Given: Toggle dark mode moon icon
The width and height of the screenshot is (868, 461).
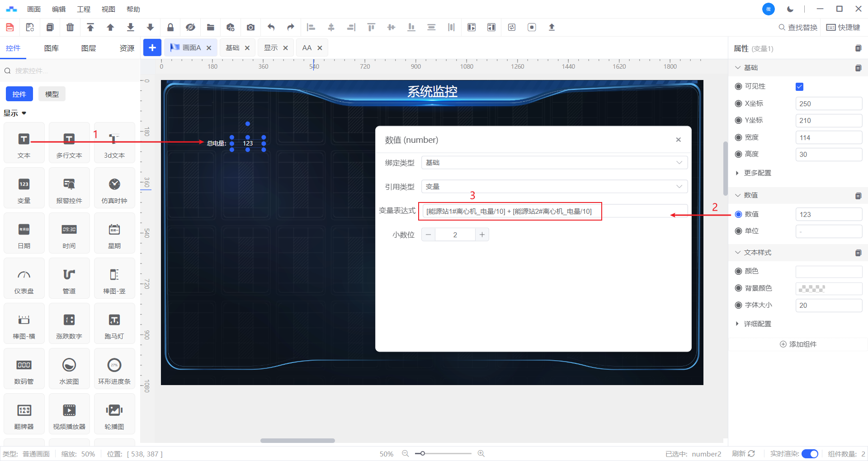Looking at the screenshot, I should 790,9.
